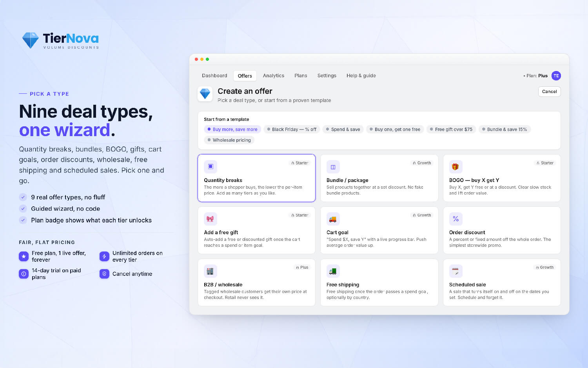
Task: Click the Plan: Plus indicator
Action: tap(535, 76)
